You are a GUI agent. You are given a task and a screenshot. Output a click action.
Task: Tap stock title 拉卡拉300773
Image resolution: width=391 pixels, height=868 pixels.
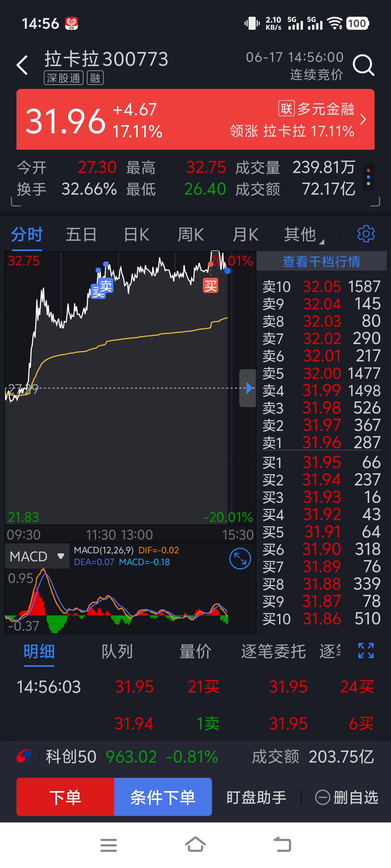click(x=106, y=59)
